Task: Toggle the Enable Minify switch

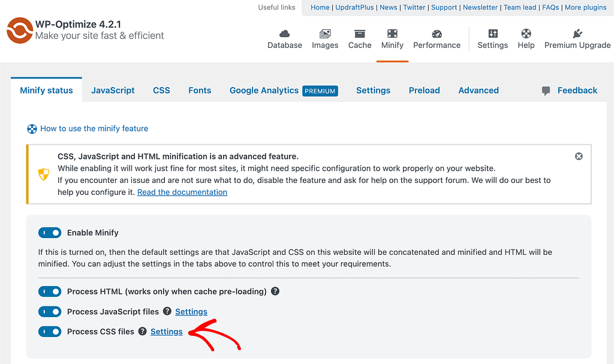Action: 50,233
